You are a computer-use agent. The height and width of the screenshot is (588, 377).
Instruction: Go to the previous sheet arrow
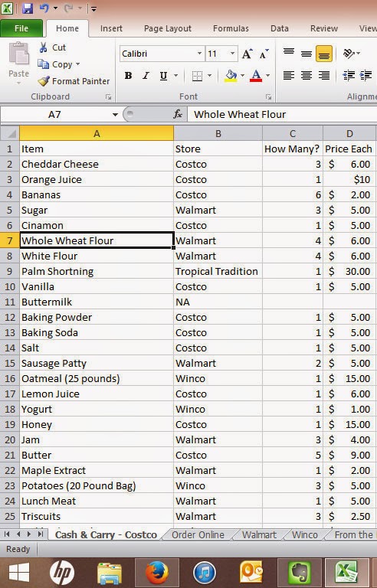[x=18, y=534]
